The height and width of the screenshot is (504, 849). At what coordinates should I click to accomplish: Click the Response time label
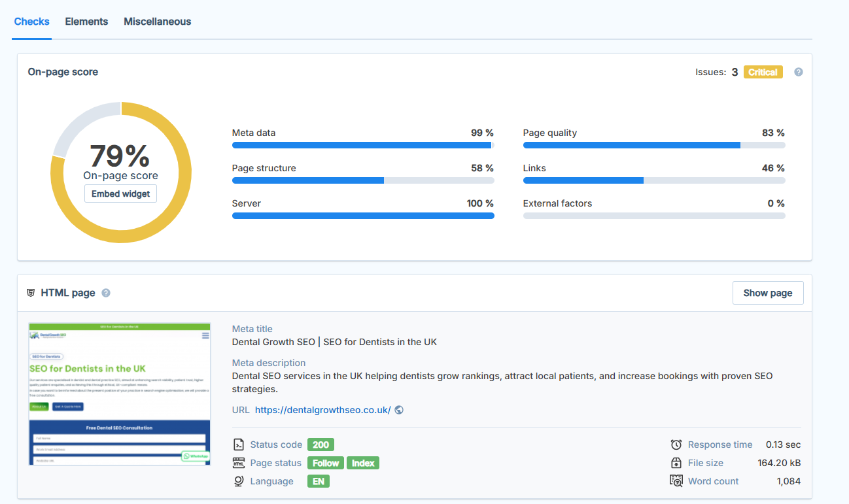720,445
